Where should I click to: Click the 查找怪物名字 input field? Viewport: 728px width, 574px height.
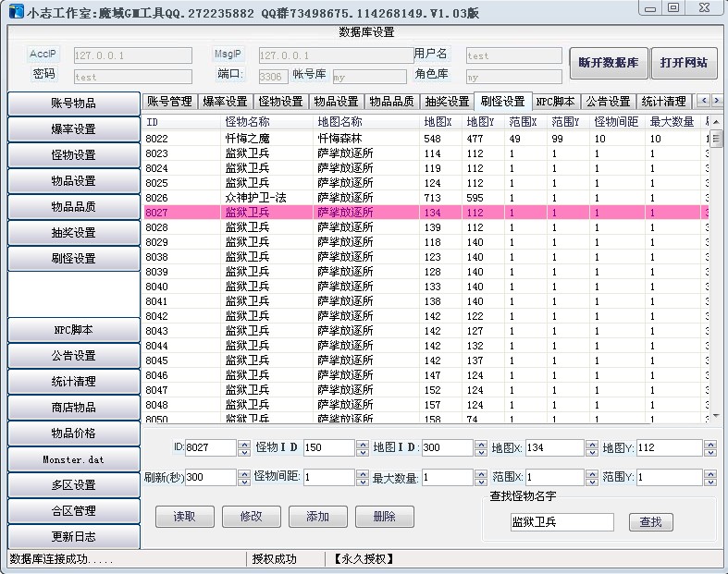click(561, 522)
